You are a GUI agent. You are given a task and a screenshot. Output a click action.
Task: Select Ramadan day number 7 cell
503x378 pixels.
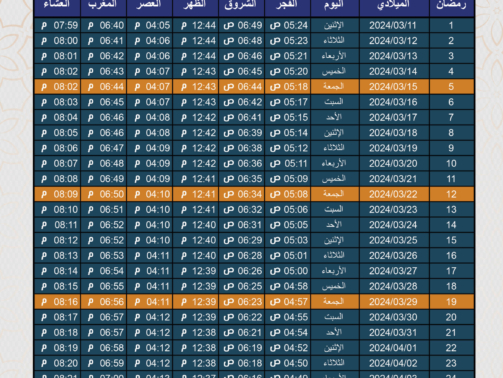point(452,117)
